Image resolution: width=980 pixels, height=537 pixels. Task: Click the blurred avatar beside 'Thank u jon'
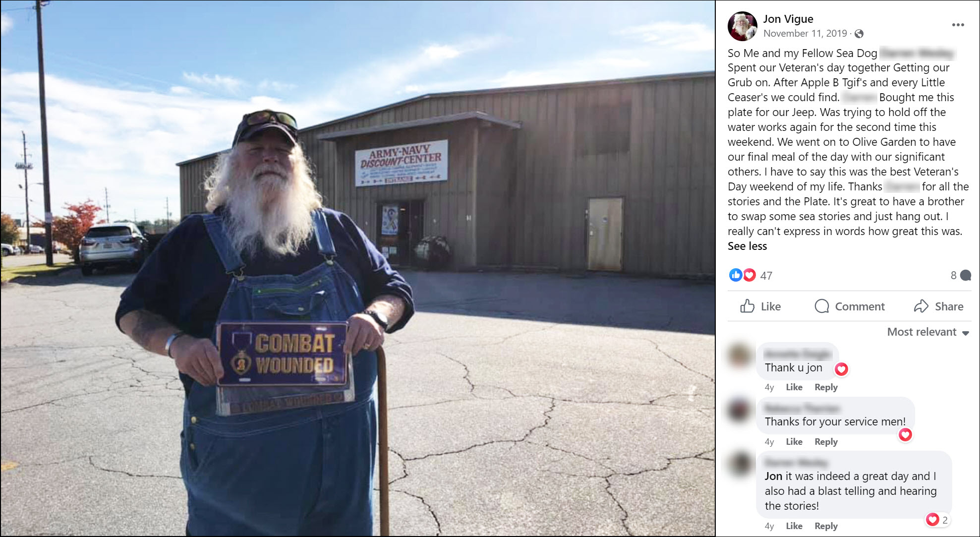739,356
